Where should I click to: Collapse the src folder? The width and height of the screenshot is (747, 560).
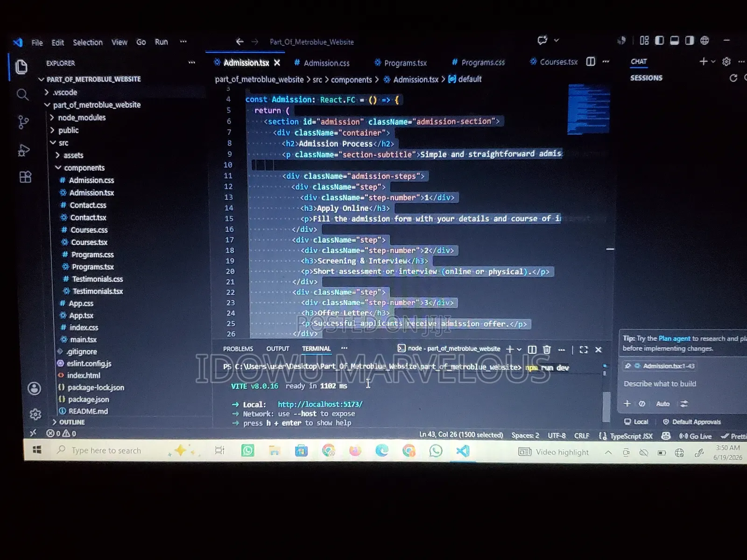pos(63,143)
